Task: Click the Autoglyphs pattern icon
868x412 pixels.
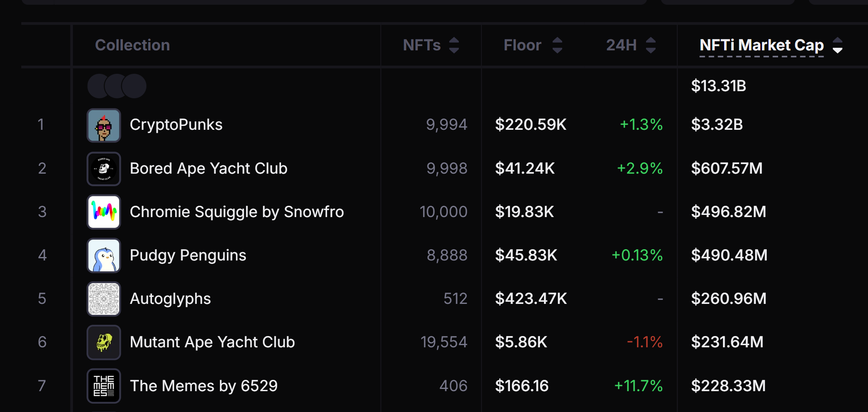Action: click(104, 299)
